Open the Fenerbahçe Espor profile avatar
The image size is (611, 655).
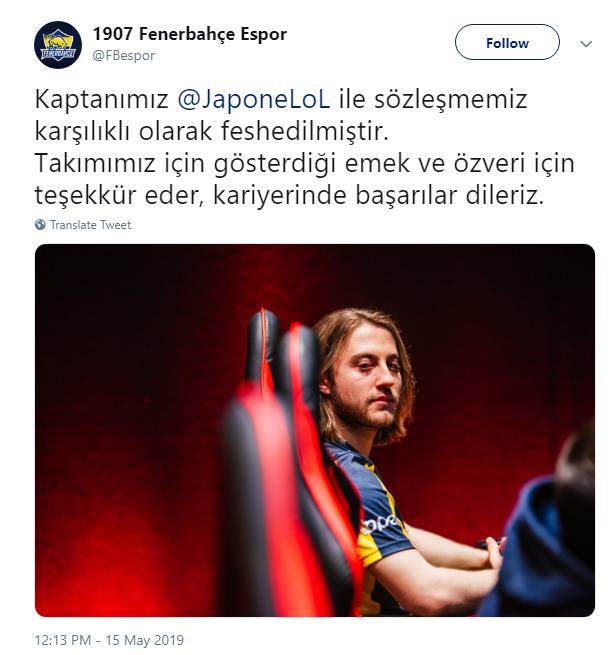pos(58,45)
